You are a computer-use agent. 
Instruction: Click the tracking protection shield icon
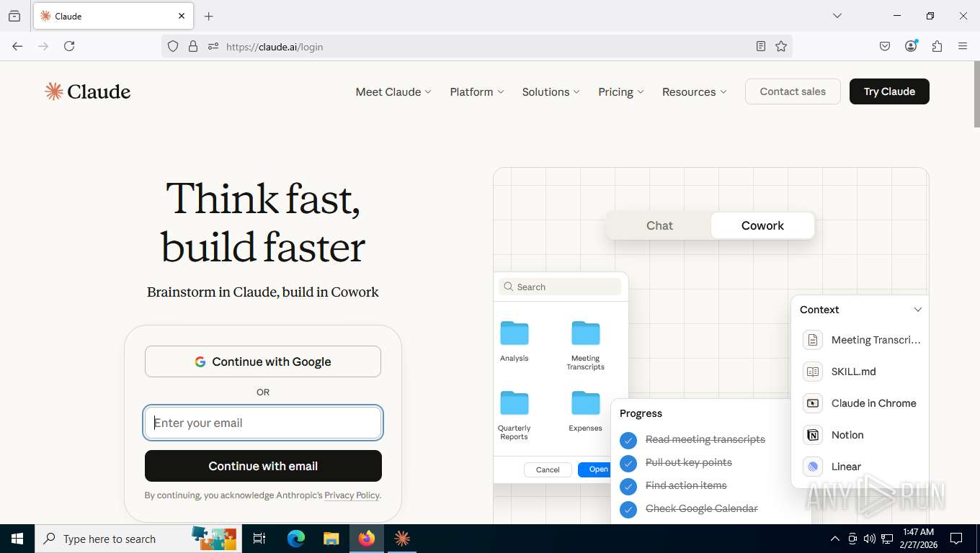pos(173,46)
